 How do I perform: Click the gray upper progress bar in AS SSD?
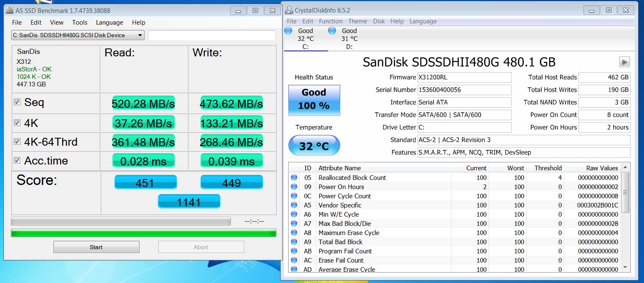coord(121,221)
